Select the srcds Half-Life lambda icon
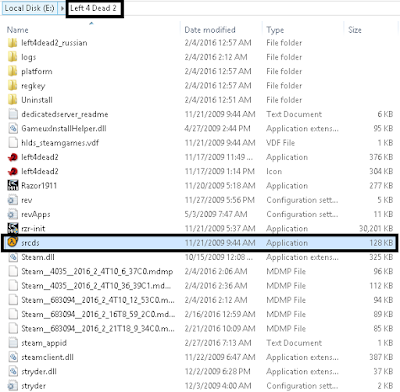This screenshot has width=400, height=392. (x=12, y=243)
